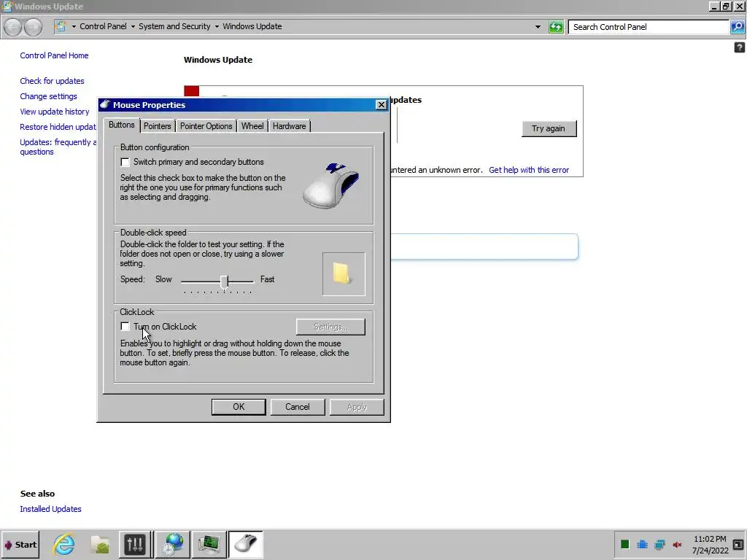The width and height of the screenshot is (747, 560).
Task: Expand the dropdown arrow before Control Panel breadcrumb
Action: point(74,27)
